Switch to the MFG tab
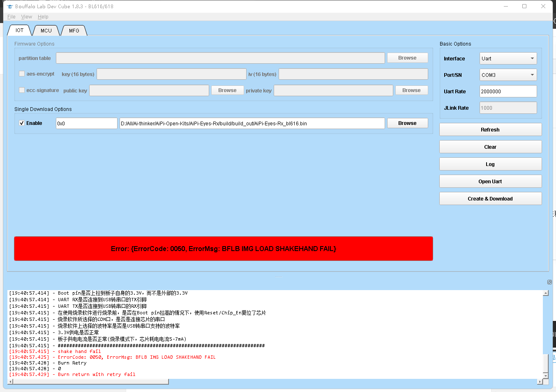Screen dimensions: 556x392 74,31
